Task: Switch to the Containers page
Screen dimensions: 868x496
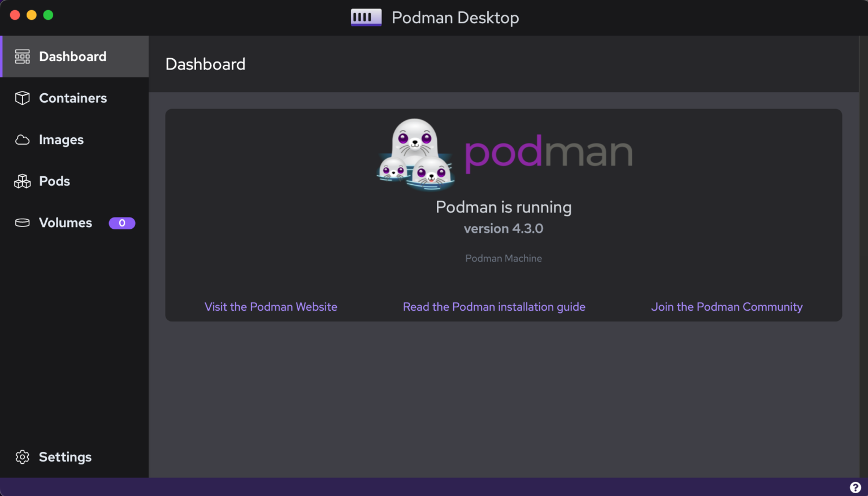Action: [73, 98]
